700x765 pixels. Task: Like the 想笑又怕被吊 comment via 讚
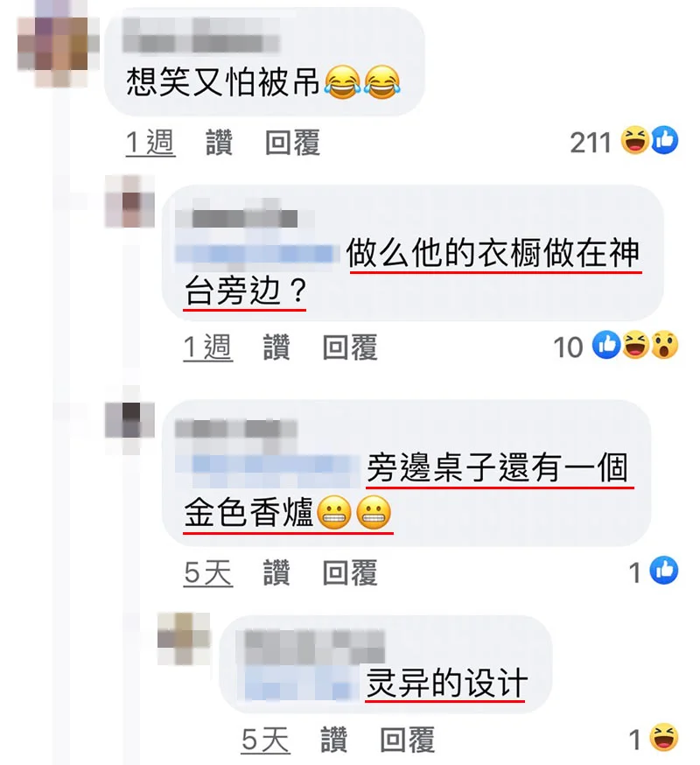[x=219, y=143]
